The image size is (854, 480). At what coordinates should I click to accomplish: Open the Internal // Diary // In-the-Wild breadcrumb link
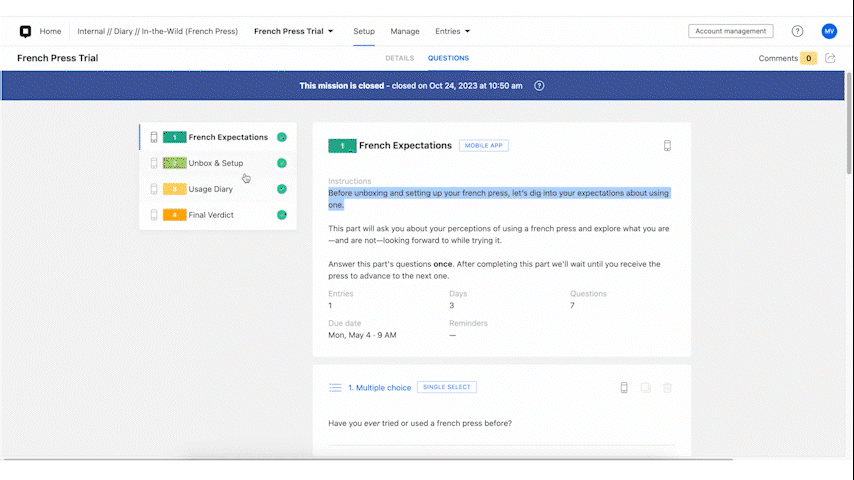157,31
